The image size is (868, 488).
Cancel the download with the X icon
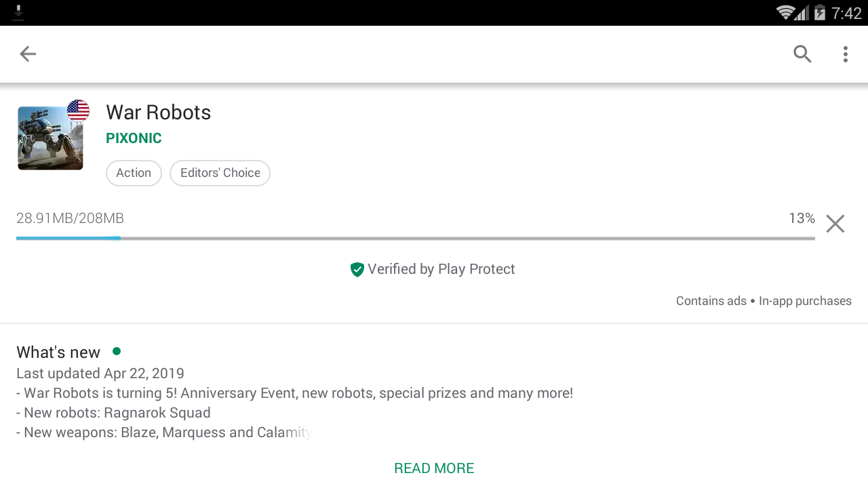coord(835,224)
